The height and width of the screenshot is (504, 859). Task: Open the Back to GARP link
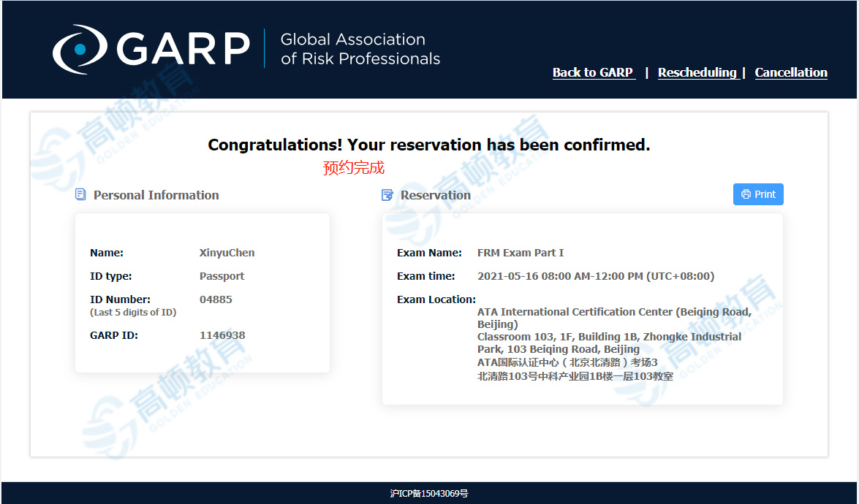(x=594, y=72)
